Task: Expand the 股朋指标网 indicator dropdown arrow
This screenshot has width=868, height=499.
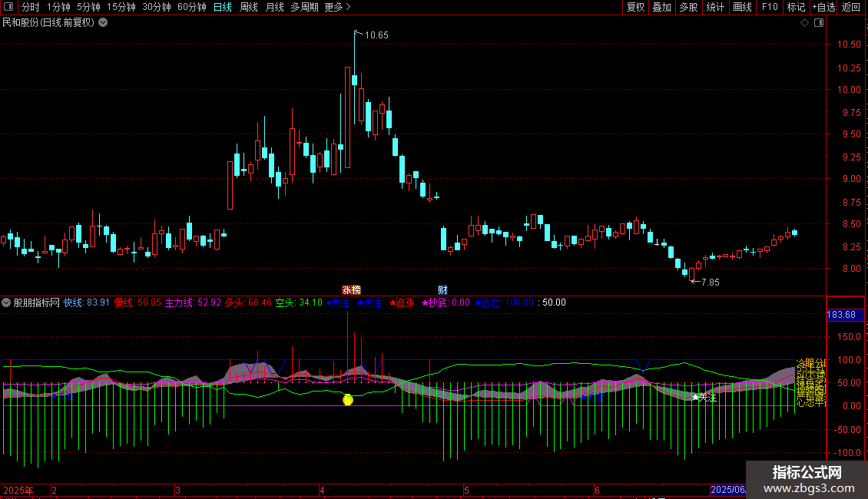Action: [6, 302]
